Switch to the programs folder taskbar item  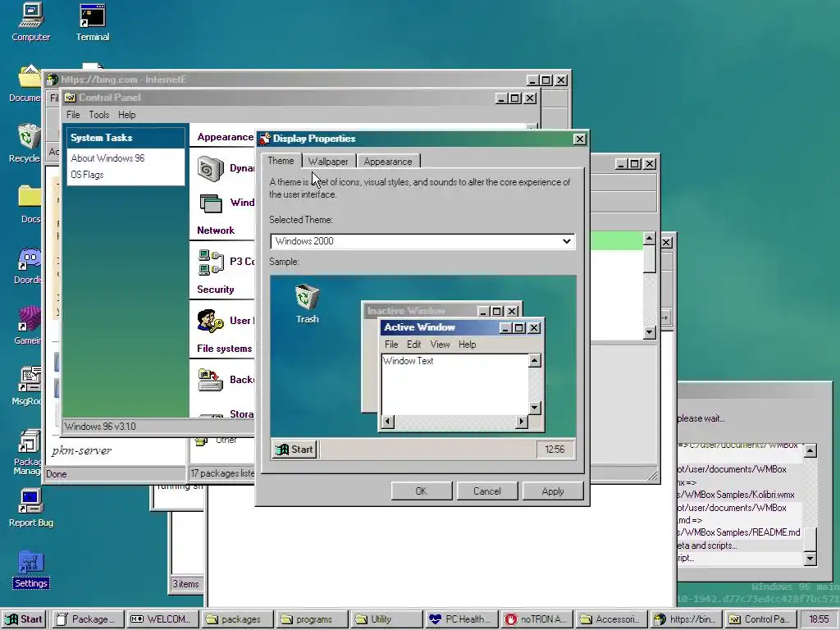pos(311,619)
